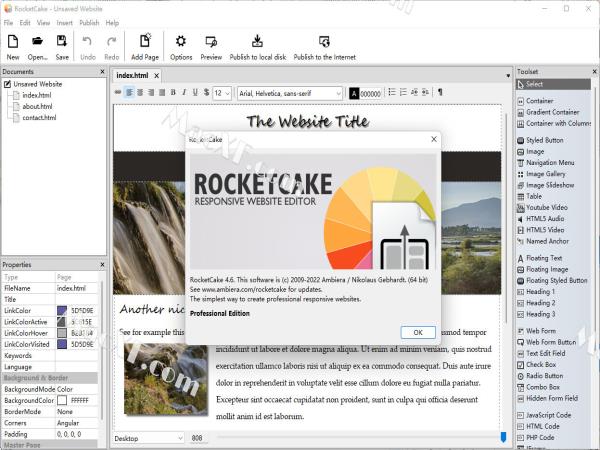Select contact.html in Documents tree
Screen dimensions: 600x450
[x=39, y=117]
